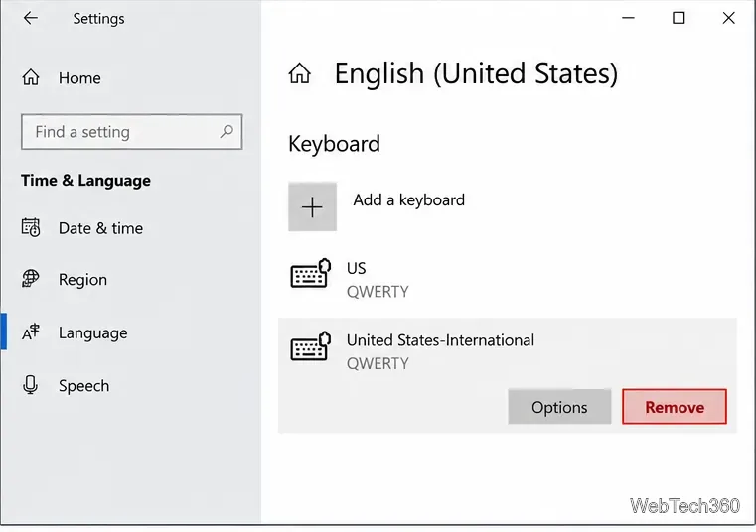This screenshot has height=532, width=756.
Task: Select the US QWERTY keyboard entry
Action: pyautogui.click(x=508, y=280)
